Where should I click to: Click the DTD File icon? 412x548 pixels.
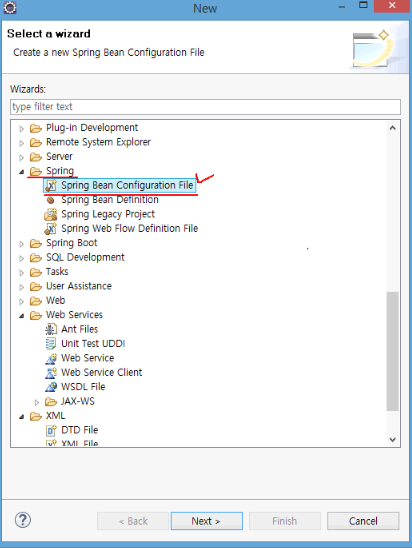tap(51, 430)
